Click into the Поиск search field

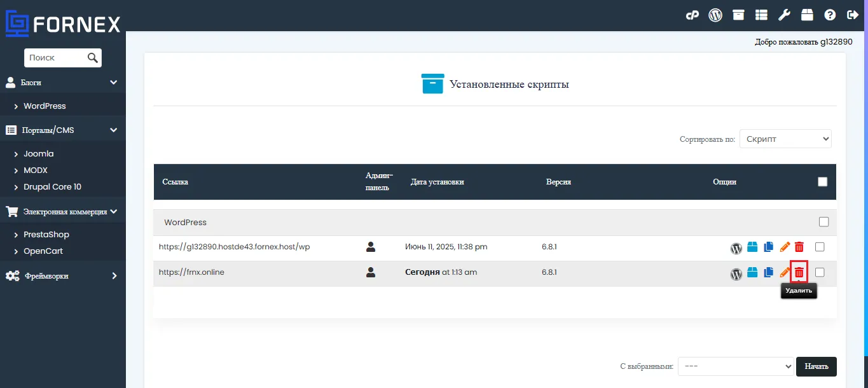(x=55, y=57)
